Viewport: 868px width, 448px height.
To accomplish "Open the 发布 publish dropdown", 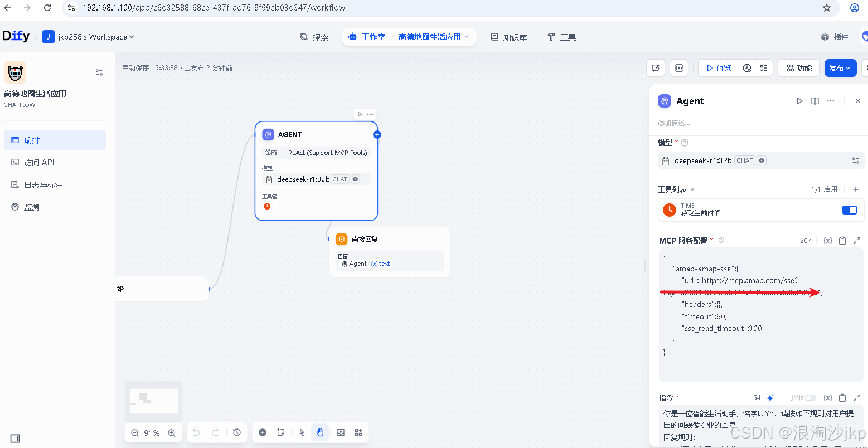I will coord(841,68).
